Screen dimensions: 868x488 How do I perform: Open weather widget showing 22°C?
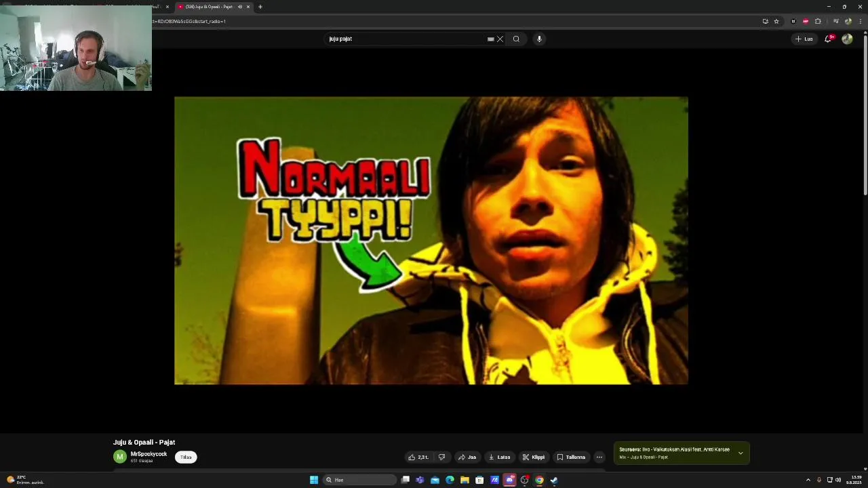pos(25,480)
